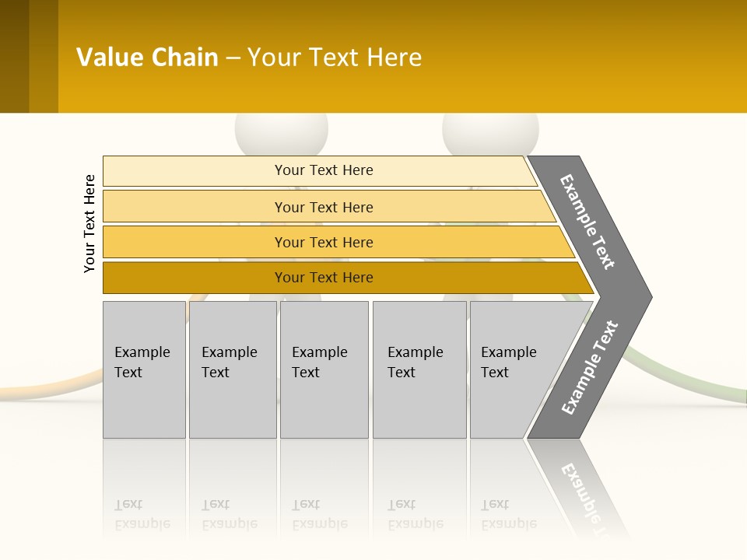Click the dark brown stripe in header corner

coord(14,56)
